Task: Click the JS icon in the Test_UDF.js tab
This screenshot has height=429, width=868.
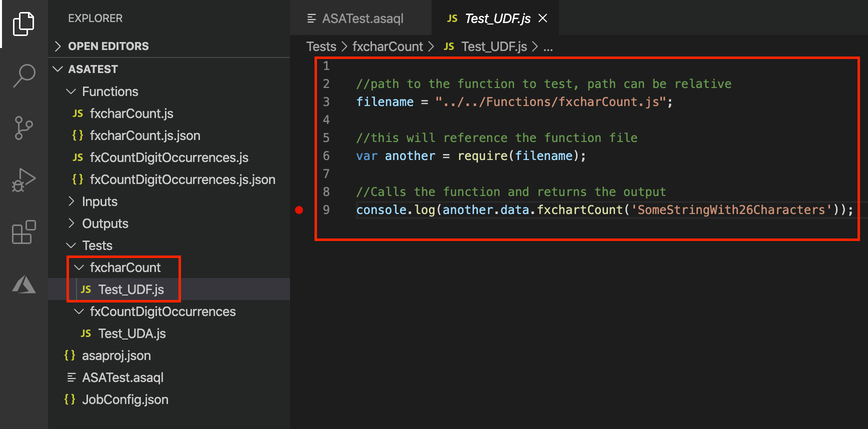Action: coord(452,18)
